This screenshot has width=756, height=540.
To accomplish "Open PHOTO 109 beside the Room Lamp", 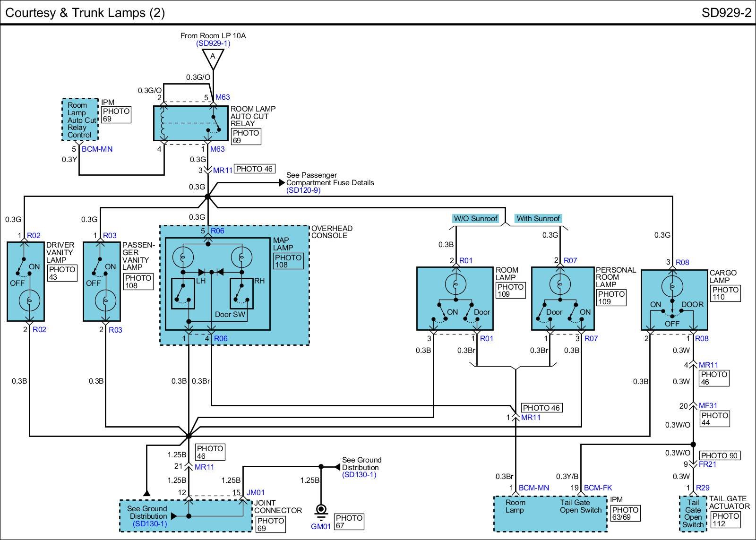I will (510, 290).
